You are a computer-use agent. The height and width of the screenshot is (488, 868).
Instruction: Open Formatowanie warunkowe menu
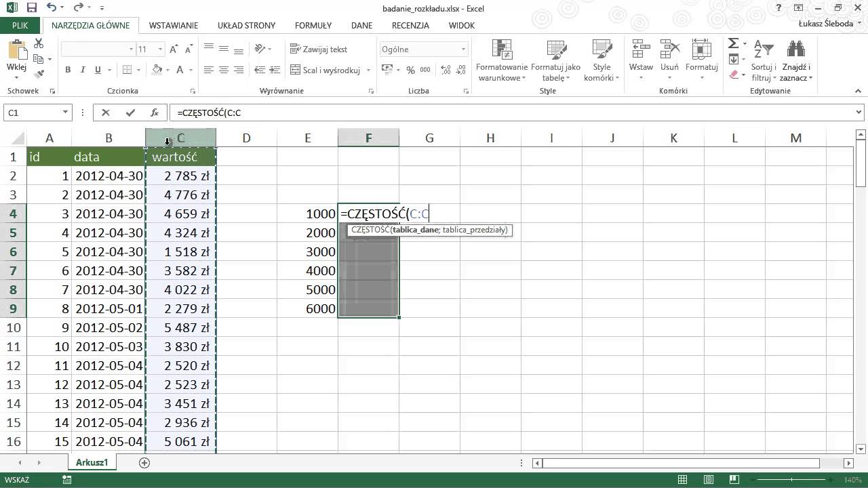[x=502, y=61]
